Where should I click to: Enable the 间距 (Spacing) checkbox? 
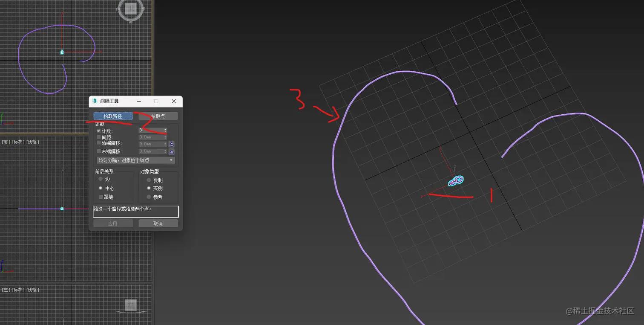pos(99,137)
